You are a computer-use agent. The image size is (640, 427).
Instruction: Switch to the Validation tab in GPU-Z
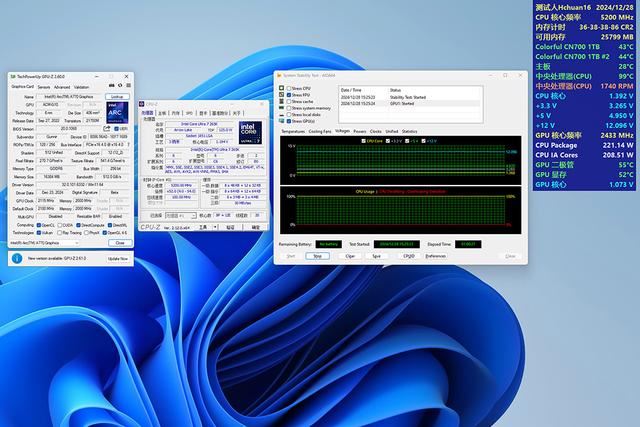[81, 87]
